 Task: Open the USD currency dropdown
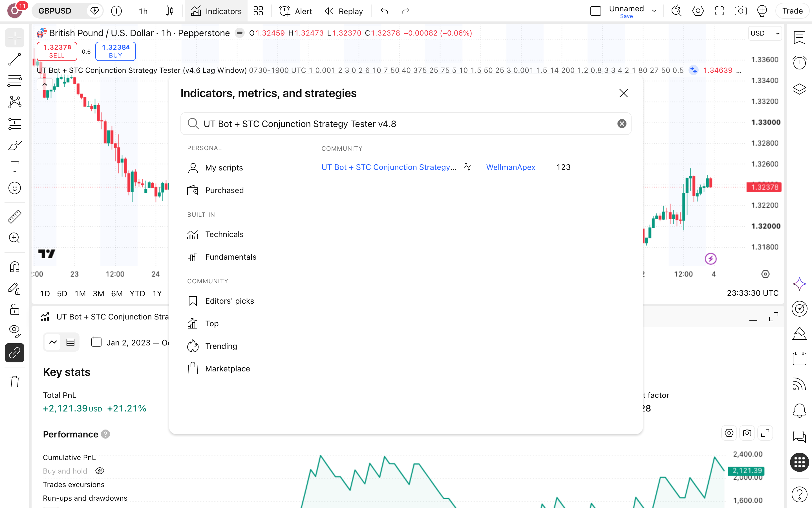(x=765, y=33)
